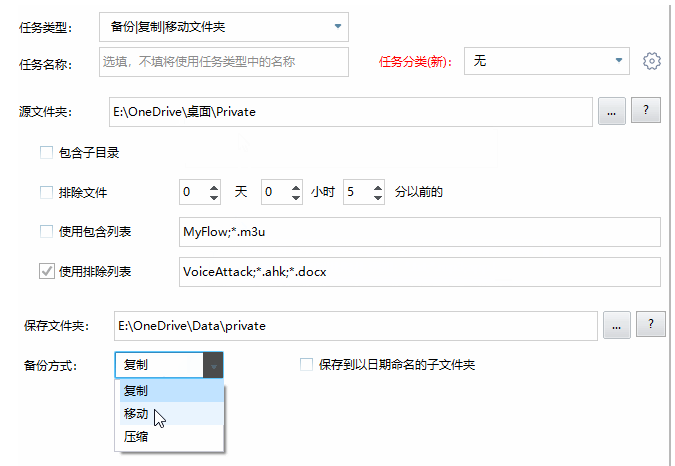This screenshot has width=675, height=466.
Task: Expand the task category (新) dropdown
Action: point(547,61)
